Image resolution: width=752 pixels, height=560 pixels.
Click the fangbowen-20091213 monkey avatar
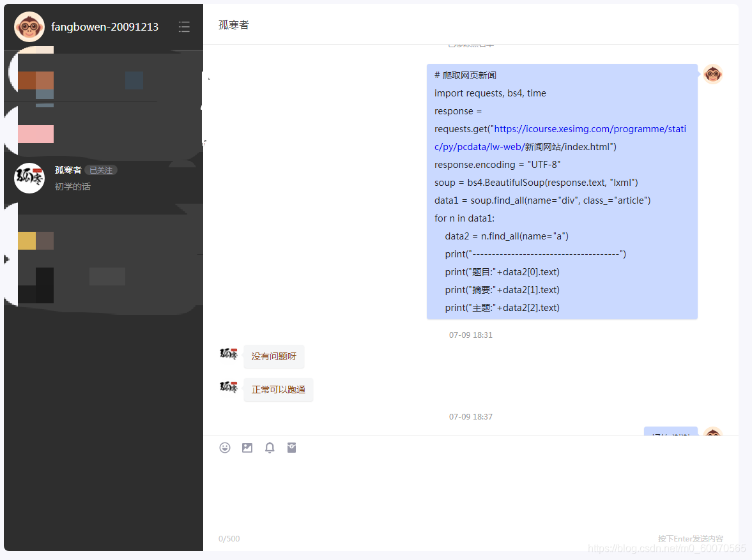(29, 27)
